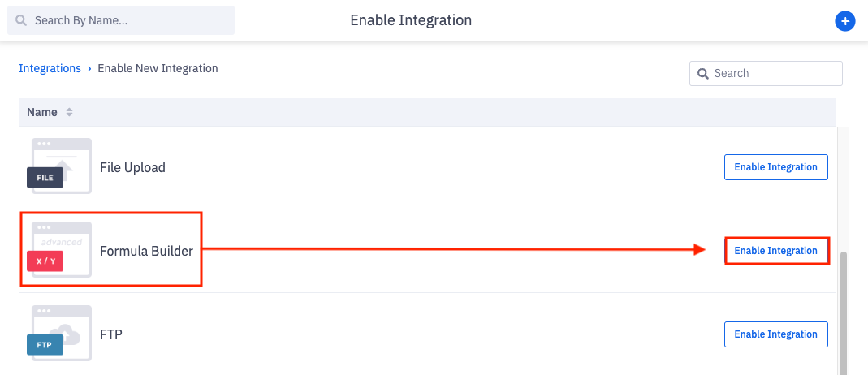Enable Integration for Formula Builder
Viewport: 868px width, 375px height.
pyautogui.click(x=775, y=251)
